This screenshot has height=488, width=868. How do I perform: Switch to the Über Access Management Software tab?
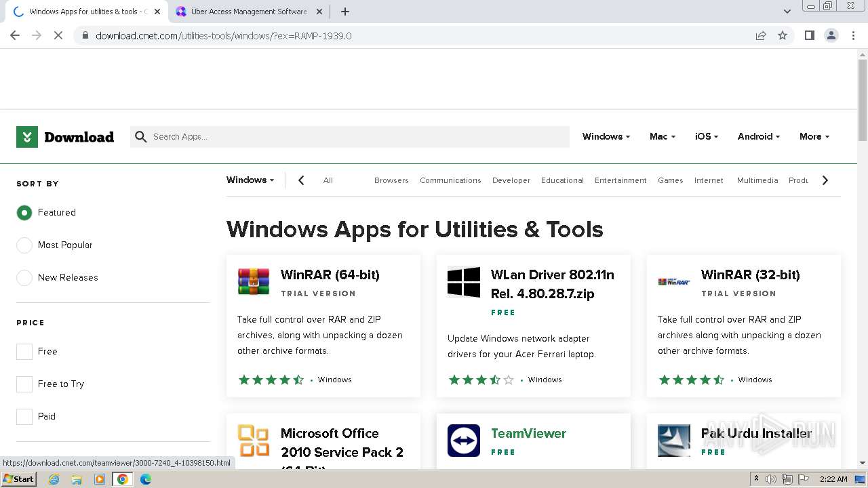248,12
